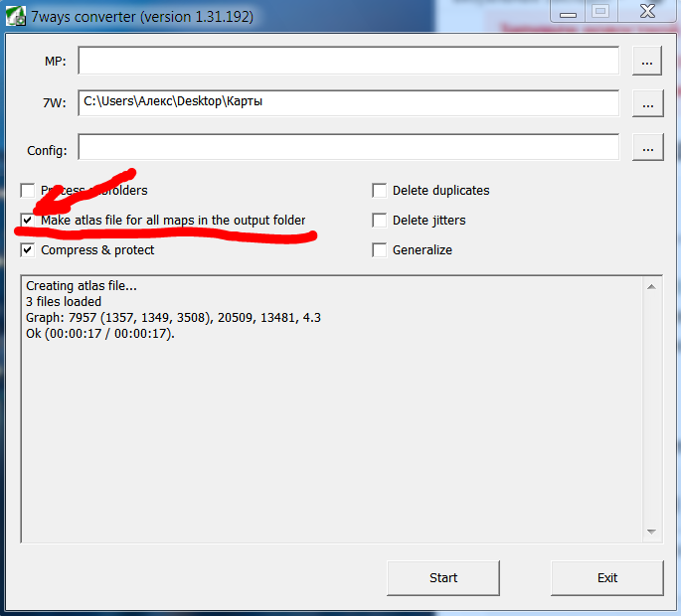Uncheck Make atlas file for all maps

coord(28,221)
